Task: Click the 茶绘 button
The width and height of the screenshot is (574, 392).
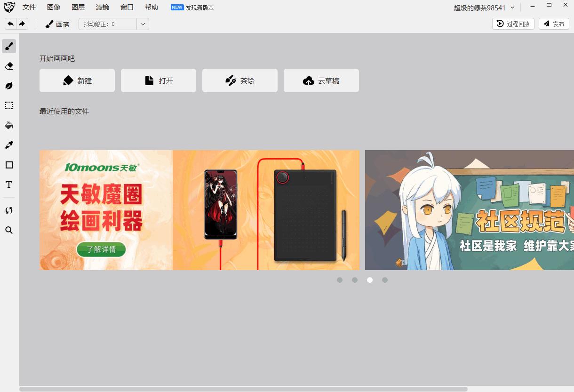Action: click(x=240, y=80)
